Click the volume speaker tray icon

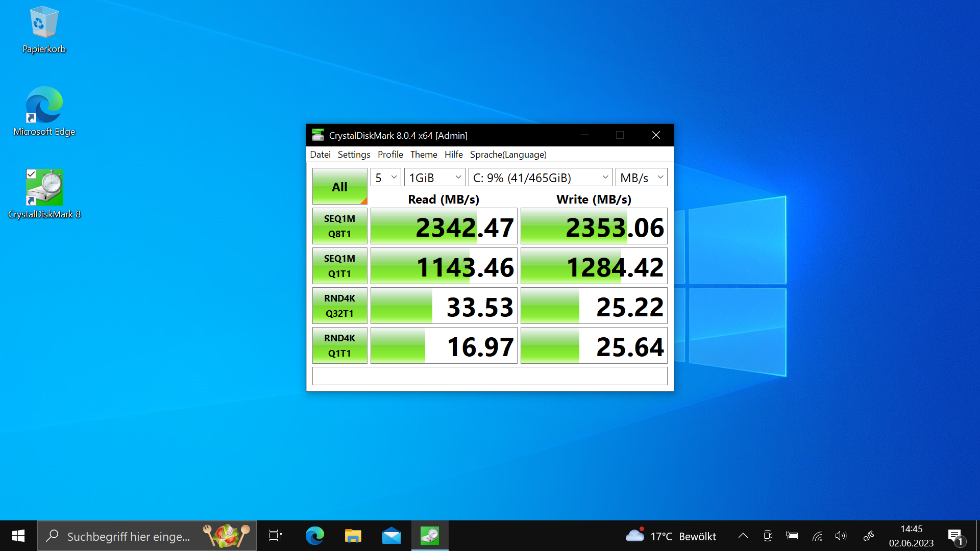(840, 536)
